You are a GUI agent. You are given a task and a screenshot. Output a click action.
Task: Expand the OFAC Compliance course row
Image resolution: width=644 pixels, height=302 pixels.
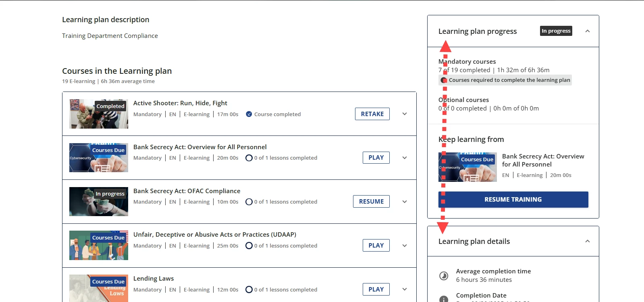pos(405,202)
